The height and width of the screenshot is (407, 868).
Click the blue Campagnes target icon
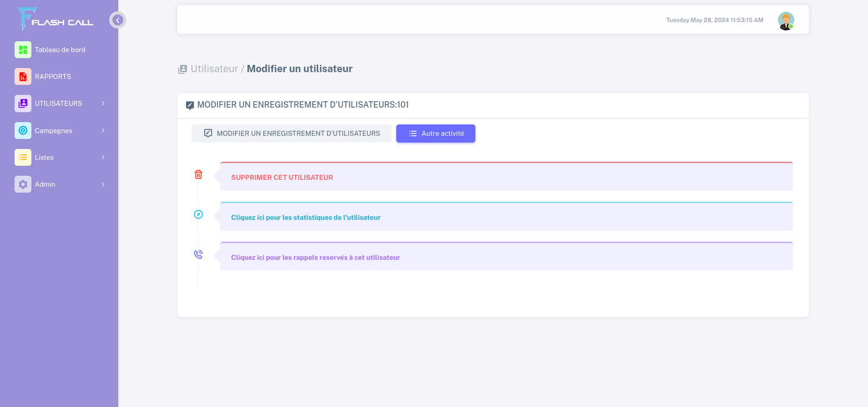pos(23,131)
